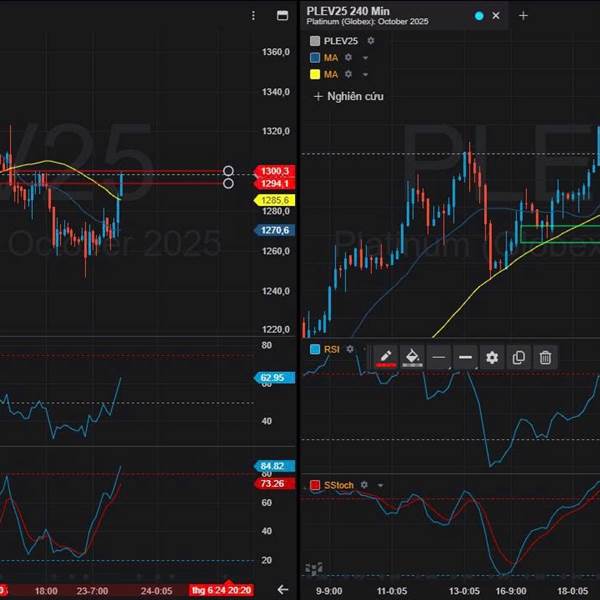Click the 62,95 RSI value tag
This screenshot has height=600, width=600.
click(274, 378)
